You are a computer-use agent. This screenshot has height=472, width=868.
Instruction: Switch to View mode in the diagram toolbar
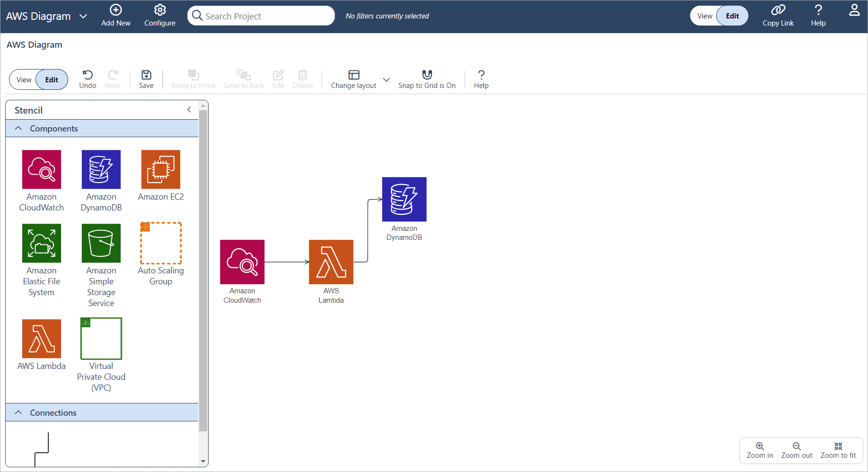point(24,79)
